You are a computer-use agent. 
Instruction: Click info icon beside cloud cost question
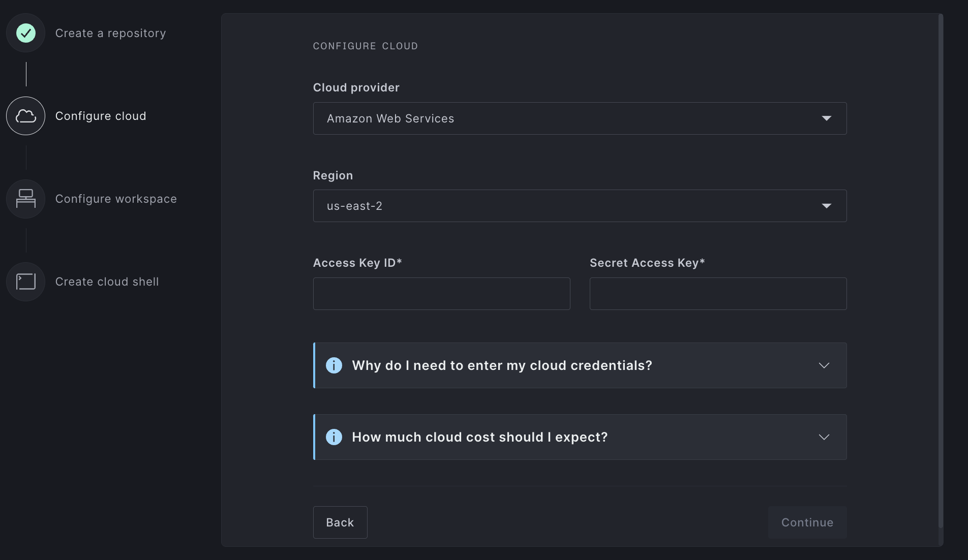point(334,437)
